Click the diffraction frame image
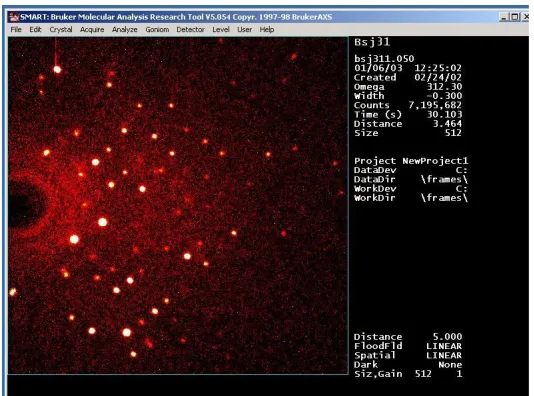This screenshot has width=534, height=396. (178, 205)
